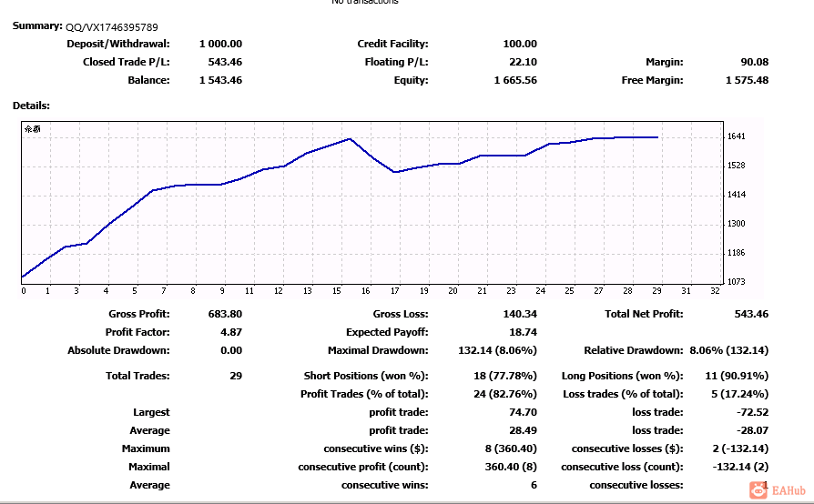Click the Expected Payoff label
Screen dimensions: 814x504
pyautogui.click(x=387, y=332)
